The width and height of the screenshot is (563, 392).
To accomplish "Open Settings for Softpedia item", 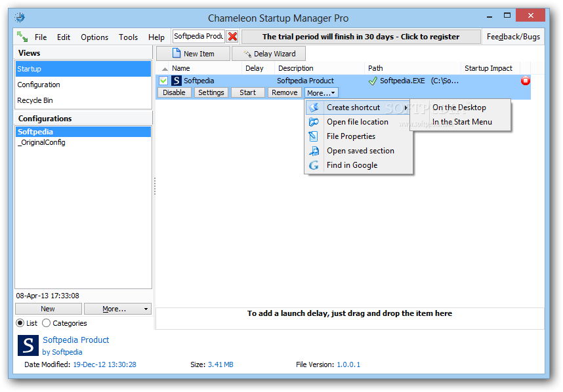I will pos(211,92).
